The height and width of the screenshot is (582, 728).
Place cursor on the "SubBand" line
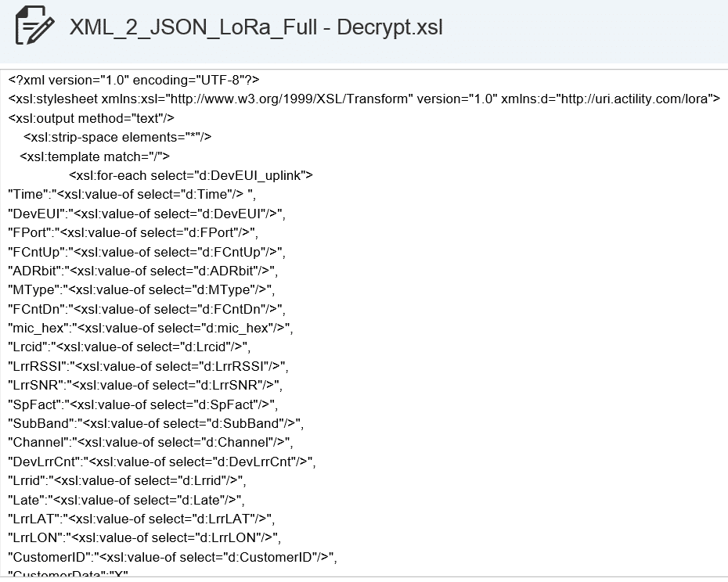156,423
